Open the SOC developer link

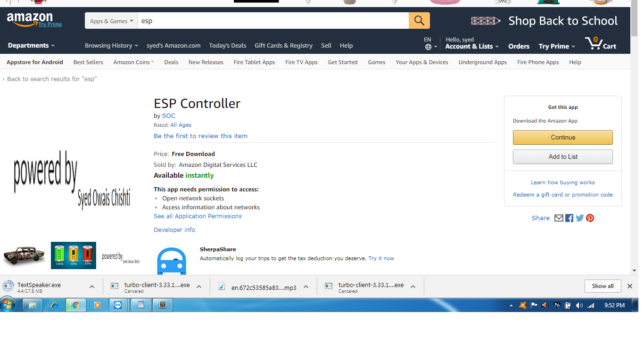click(x=169, y=116)
